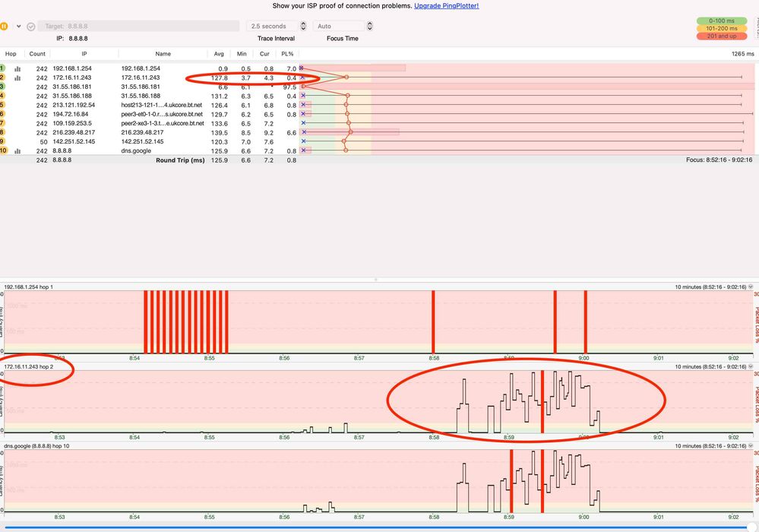Select the peer2-xe3-1-3 ukcore.bt.net name cell
Screen dimensions: 759x532
163,123
